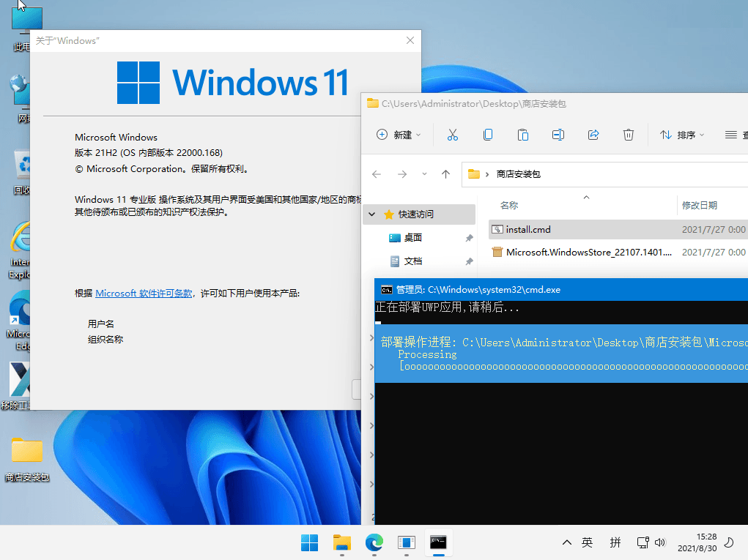
Task: Click the address bar showing 商店安装包
Action: [606, 174]
